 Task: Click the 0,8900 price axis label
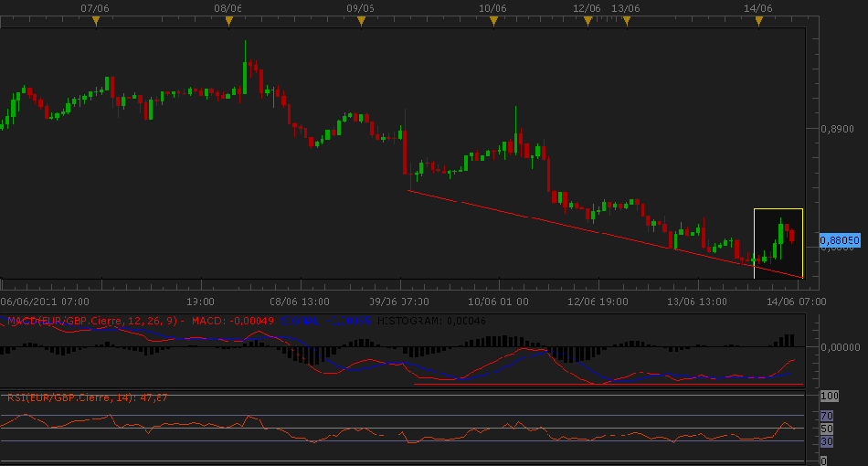point(837,129)
